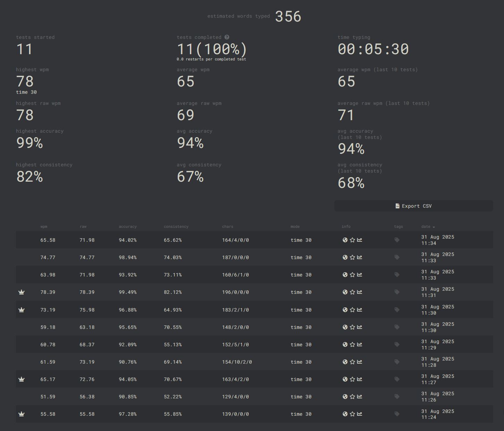The image size is (504, 431).
Task: Click the tag icon for the 55.58 wpm test
Action: pyautogui.click(x=397, y=414)
